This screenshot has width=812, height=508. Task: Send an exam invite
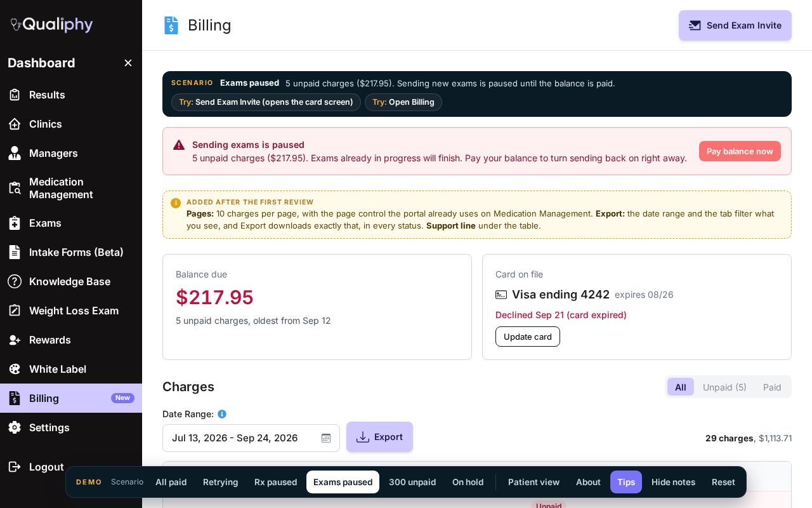click(735, 25)
